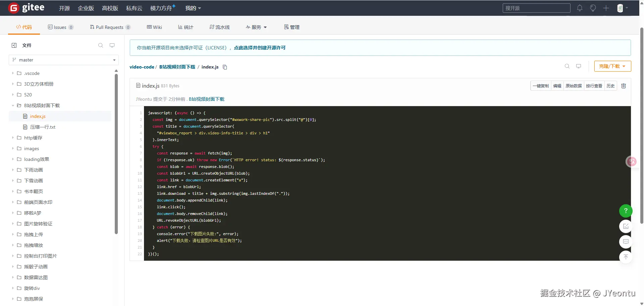Switch to the 代码 tab
Screen dimensions: 644x306
click(24, 27)
